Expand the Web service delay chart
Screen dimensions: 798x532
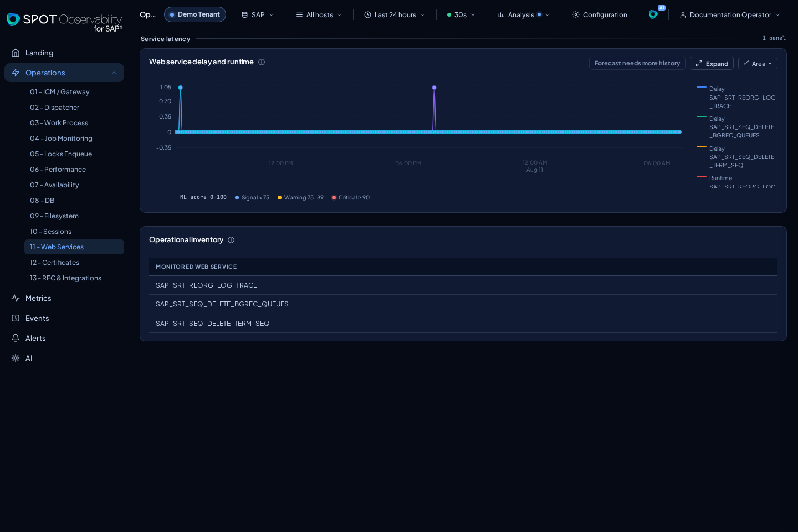712,64
